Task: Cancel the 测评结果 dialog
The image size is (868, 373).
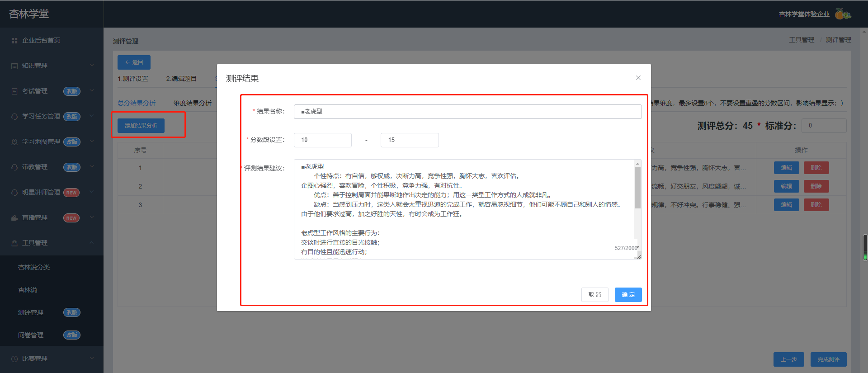Action: 594,295
